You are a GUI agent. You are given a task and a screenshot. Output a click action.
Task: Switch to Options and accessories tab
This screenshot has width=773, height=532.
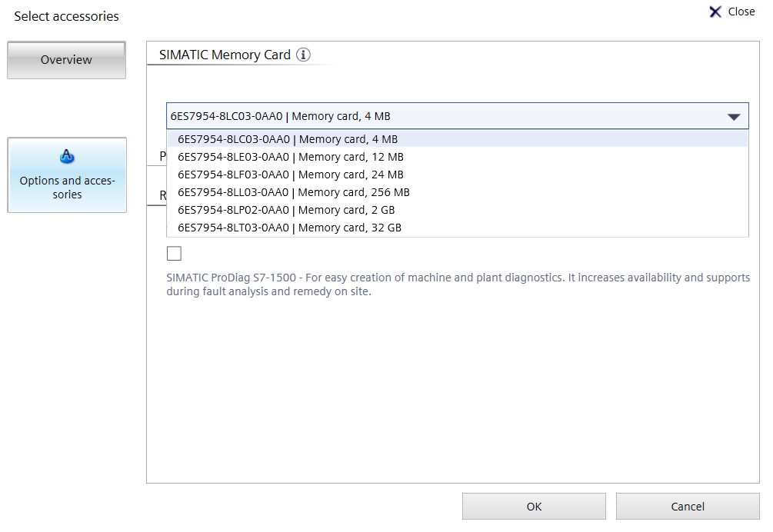[67, 175]
